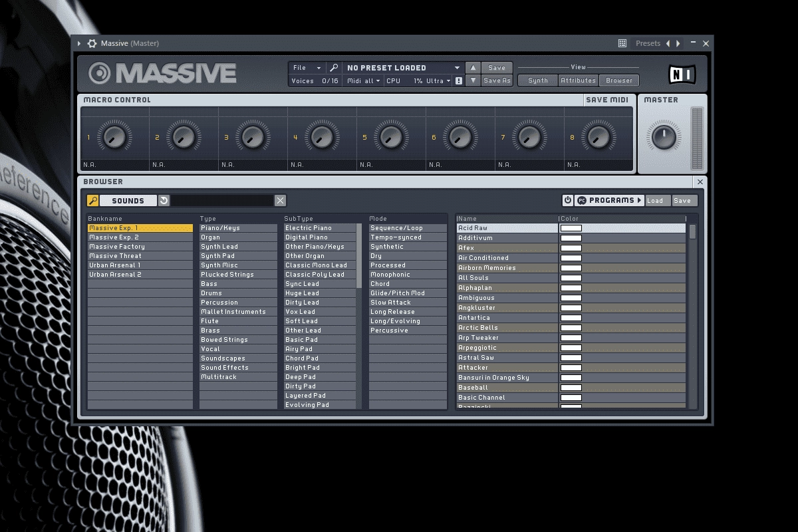Screen dimensions: 798x532
Task: Go to previous preset arrow
Action: click(x=668, y=43)
